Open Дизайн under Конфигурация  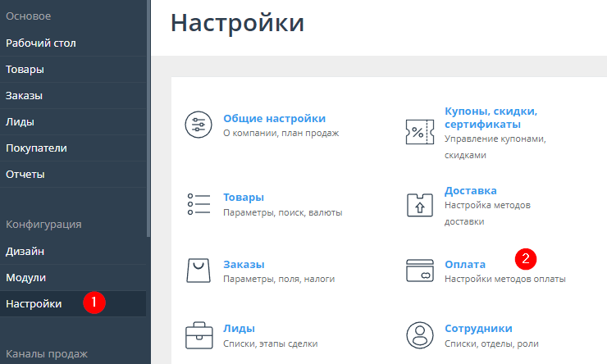point(25,251)
